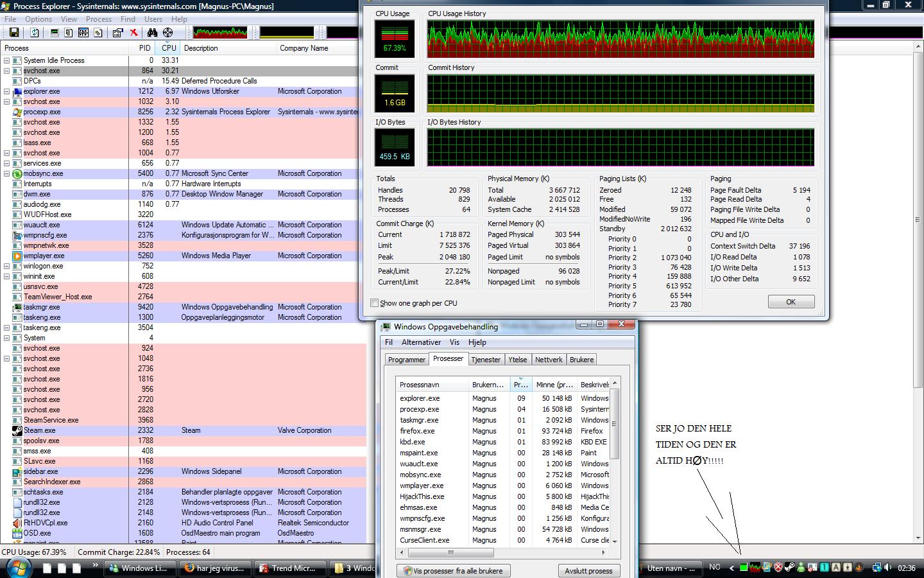The width and height of the screenshot is (924, 578).
Task: Click the red shield security tray icon
Action: pyautogui.click(x=778, y=567)
